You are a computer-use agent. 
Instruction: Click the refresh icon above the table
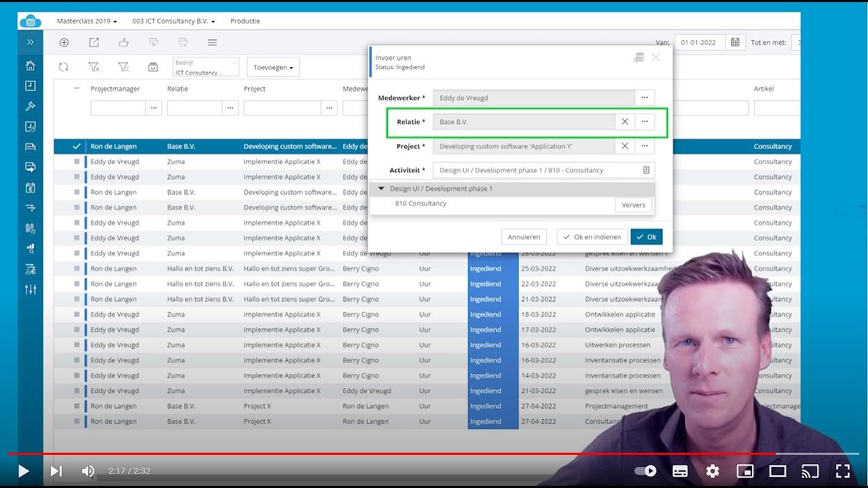[x=64, y=66]
